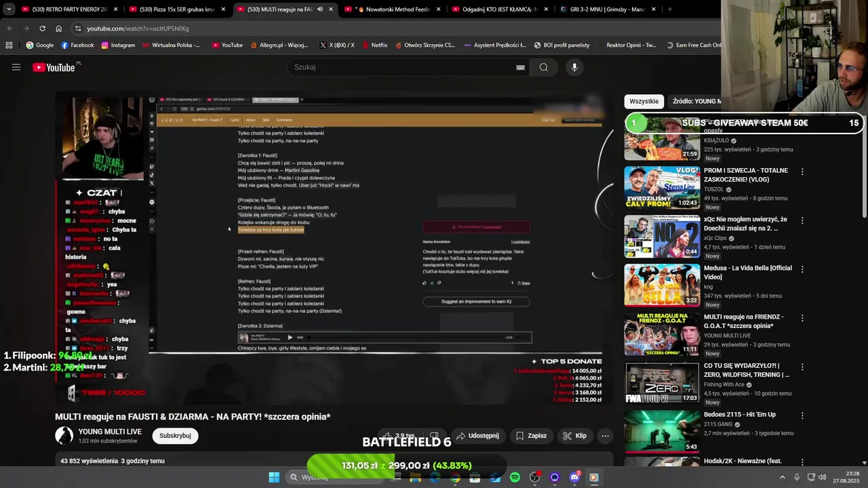Show hidden system tray icons chevron
The height and width of the screenshot is (488, 868).
click(782, 478)
